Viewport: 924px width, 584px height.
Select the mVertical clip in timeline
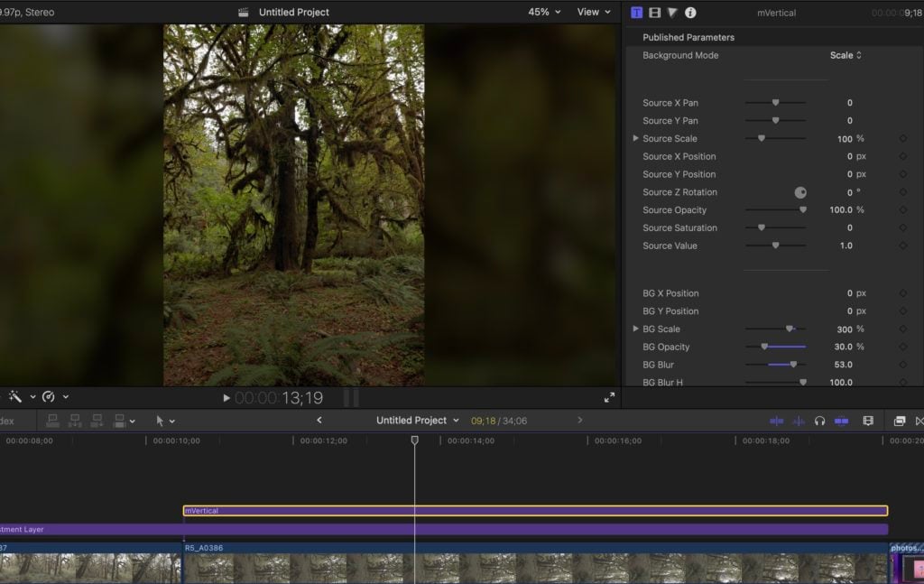pyautogui.click(x=535, y=510)
